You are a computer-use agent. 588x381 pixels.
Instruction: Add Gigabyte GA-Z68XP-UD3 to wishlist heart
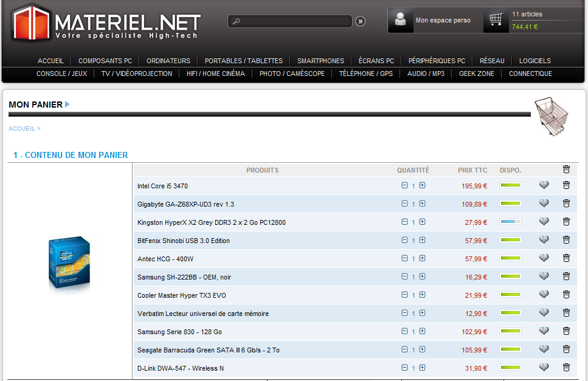coord(544,204)
